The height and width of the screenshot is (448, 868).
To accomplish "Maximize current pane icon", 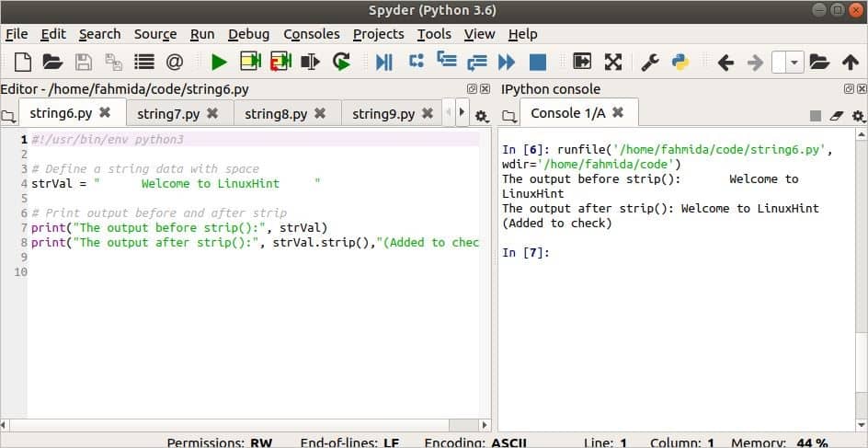I will point(582,62).
